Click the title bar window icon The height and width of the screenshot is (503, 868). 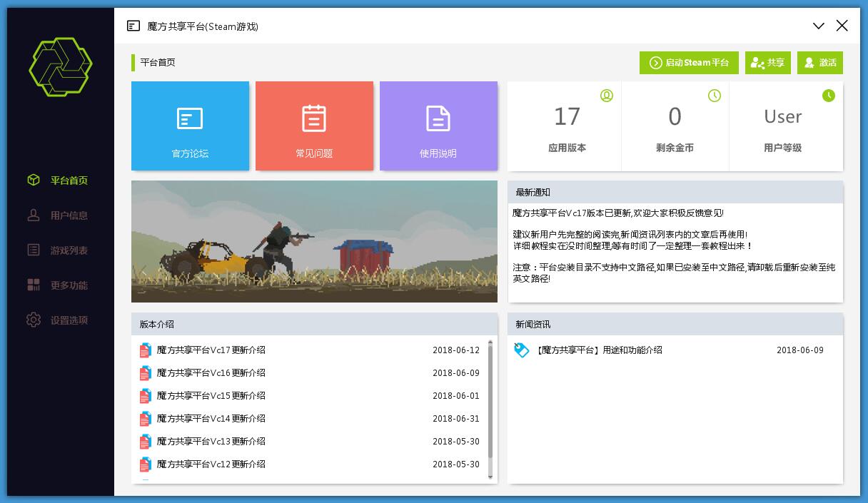click(133, 26)
